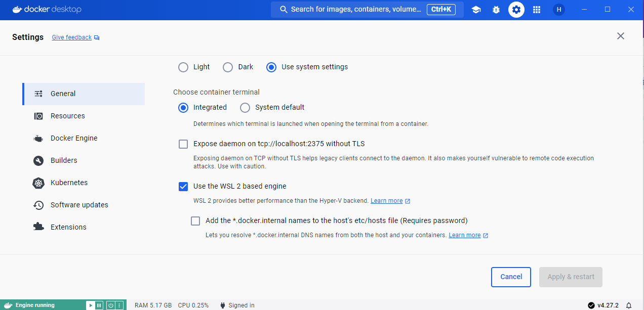Viewport: 644px width, 310px height.
Task: Open the user account avatar H
Action: click(x=559, y=10)
